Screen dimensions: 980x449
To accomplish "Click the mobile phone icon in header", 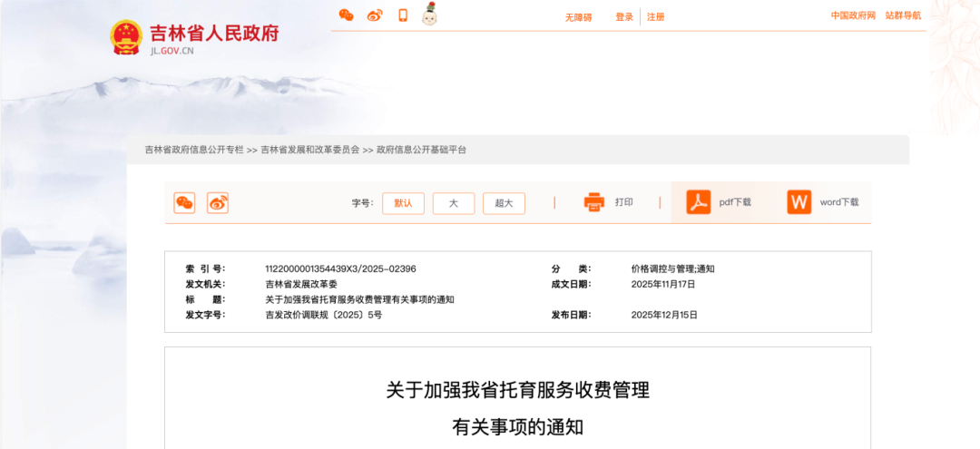I will [403, 15].
